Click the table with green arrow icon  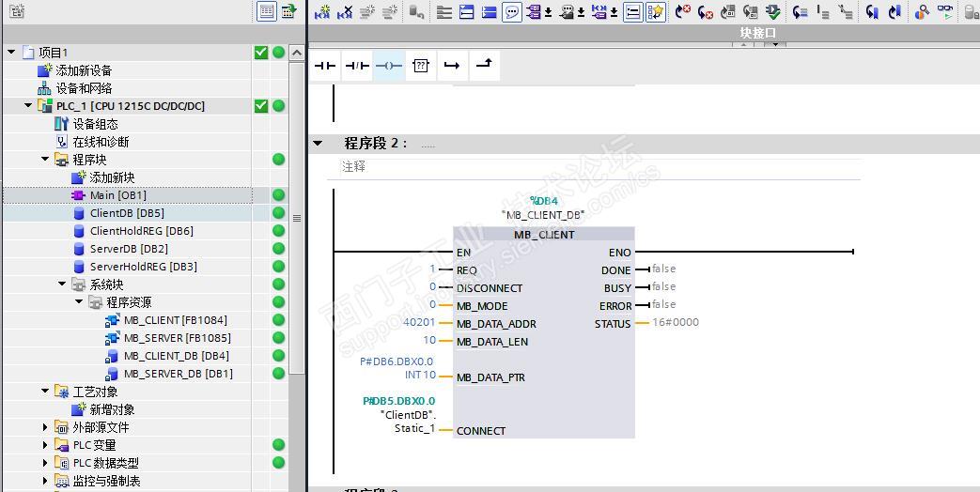tap(288, 11)
